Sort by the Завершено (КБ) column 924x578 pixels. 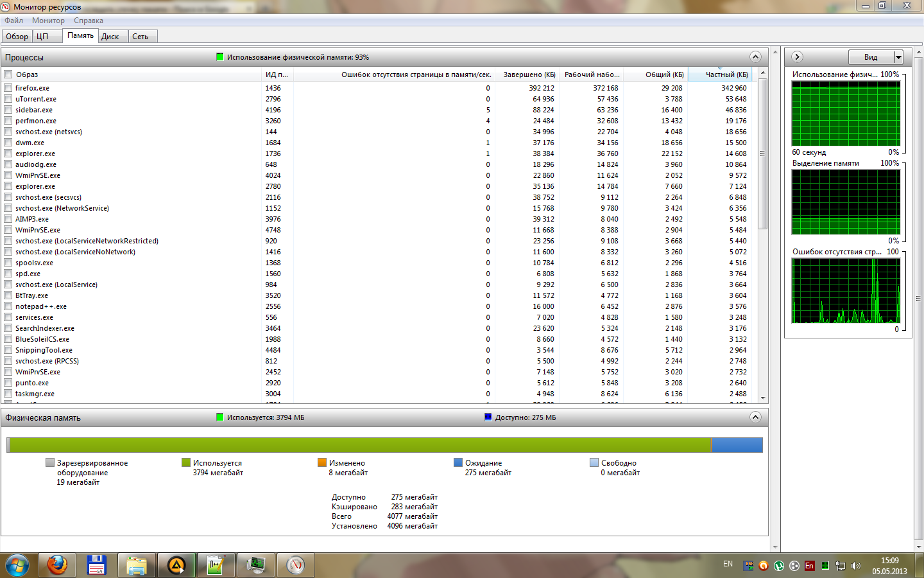(529, 74)
